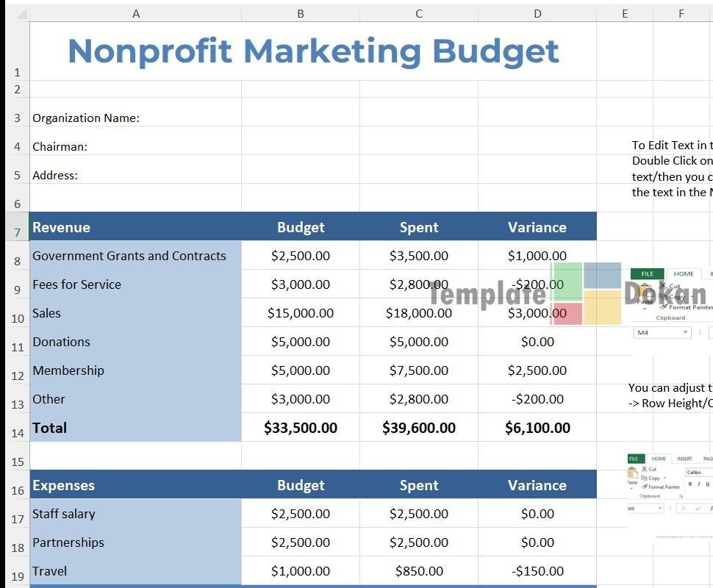Toggle Underline formatting in the ribbon

pos(707,484)
